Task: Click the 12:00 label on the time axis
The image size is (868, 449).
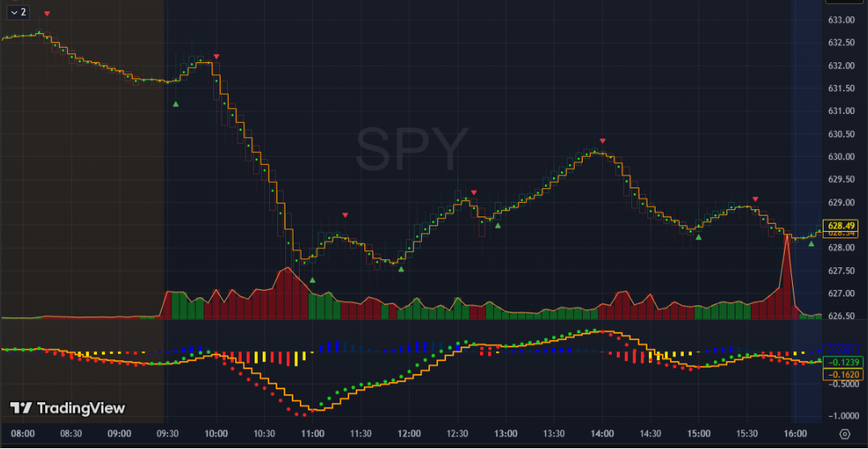Action: pos(410,434)
